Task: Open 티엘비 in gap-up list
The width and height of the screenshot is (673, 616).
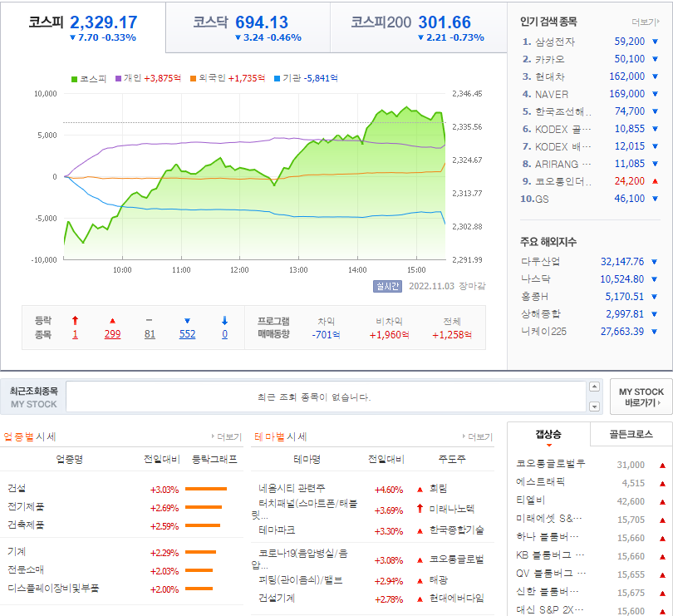Action: [x=530, y=500]
